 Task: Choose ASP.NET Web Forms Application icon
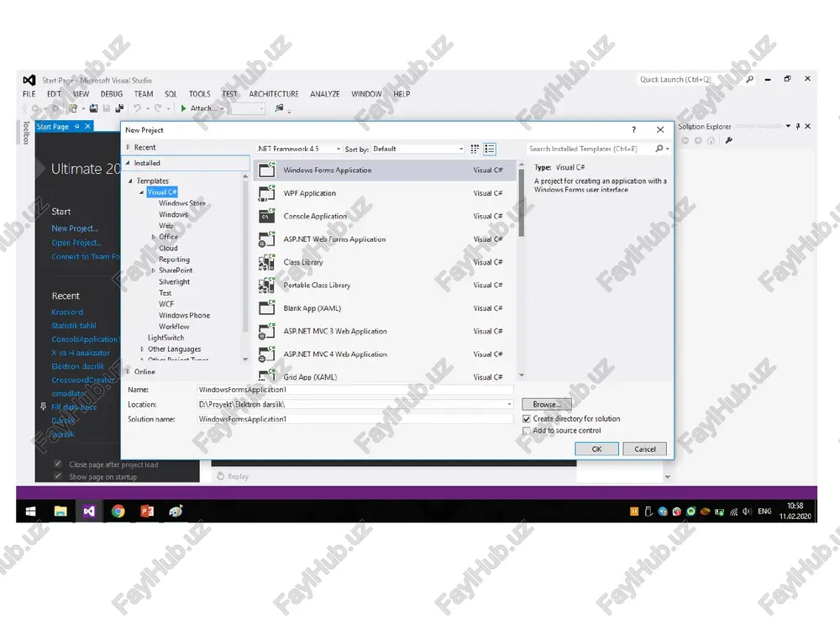point(267,239)
